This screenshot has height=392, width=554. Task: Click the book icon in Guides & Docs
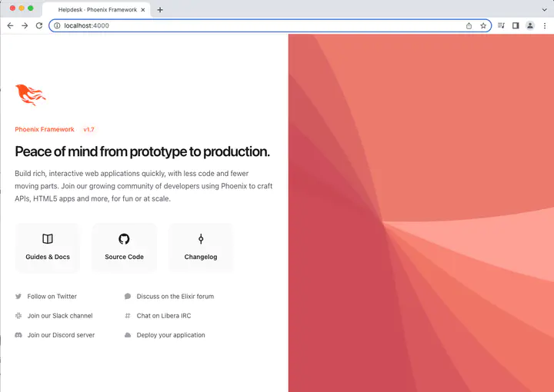[x=48, y=239]
